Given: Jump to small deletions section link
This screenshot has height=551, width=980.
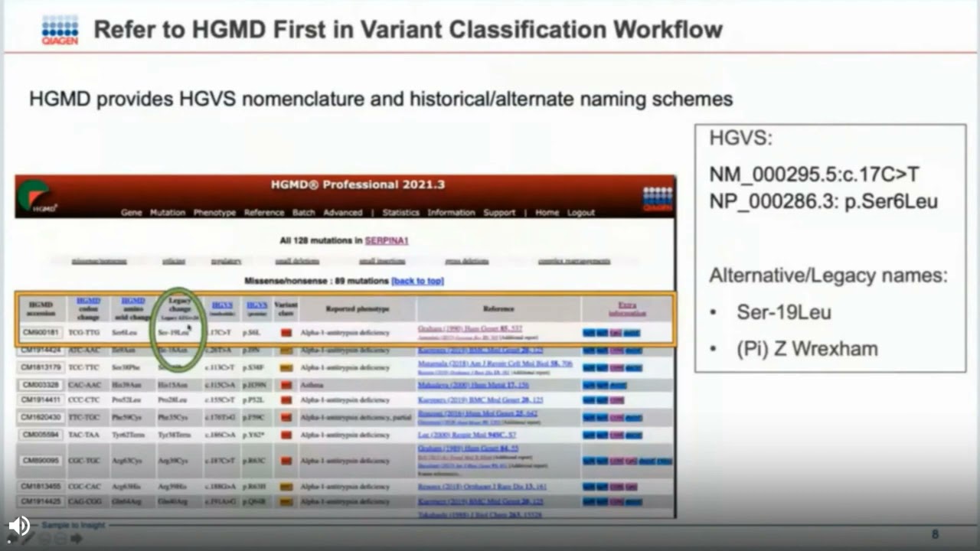Looking at the screenshot, I should (x=297, y=261).
